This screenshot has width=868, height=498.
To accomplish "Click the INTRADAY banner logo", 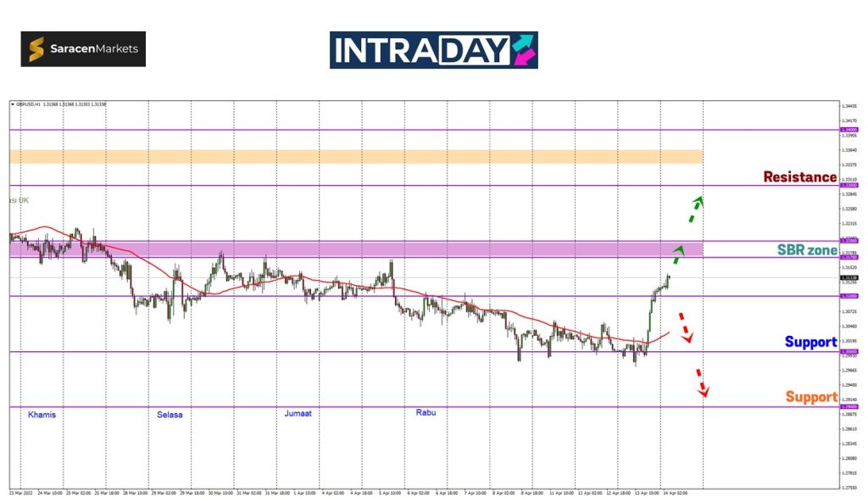I will click(x=433, y=50).
